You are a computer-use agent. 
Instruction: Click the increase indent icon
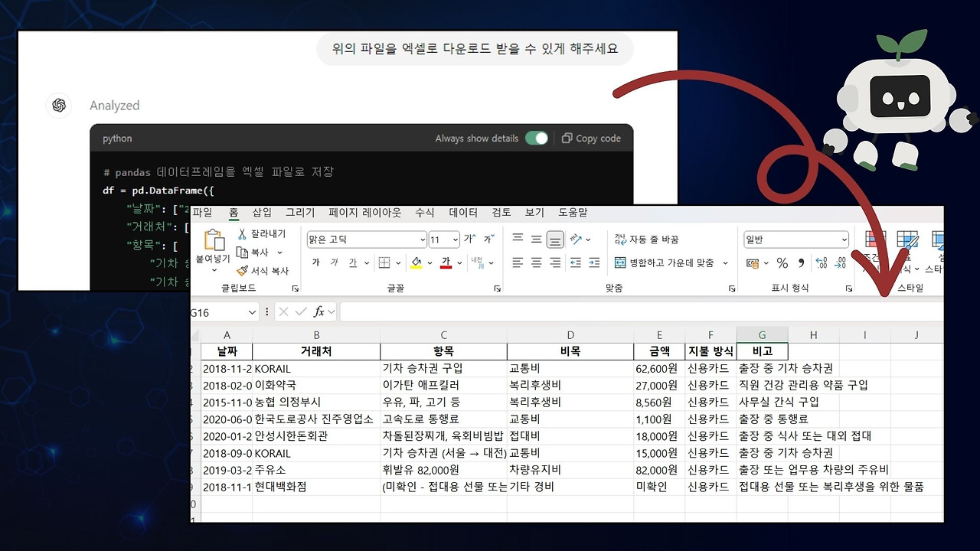click(x=594, y=262)
